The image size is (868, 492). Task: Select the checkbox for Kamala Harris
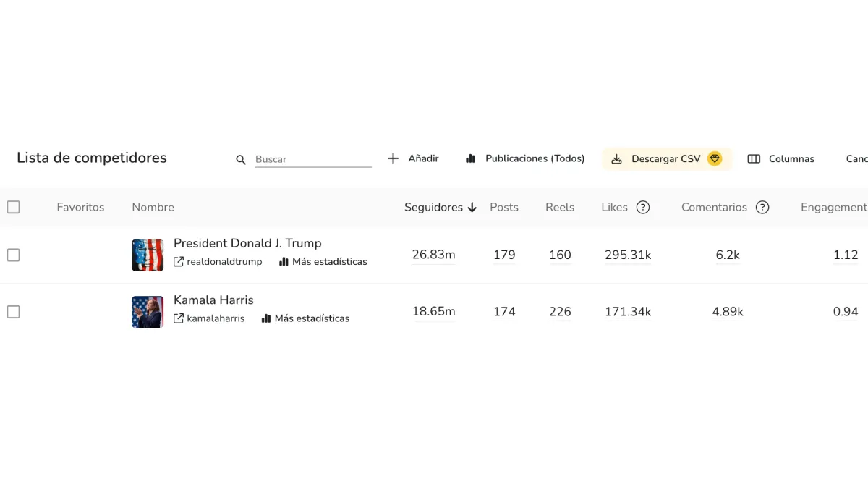pyautogui.click(x=13, y=311)
